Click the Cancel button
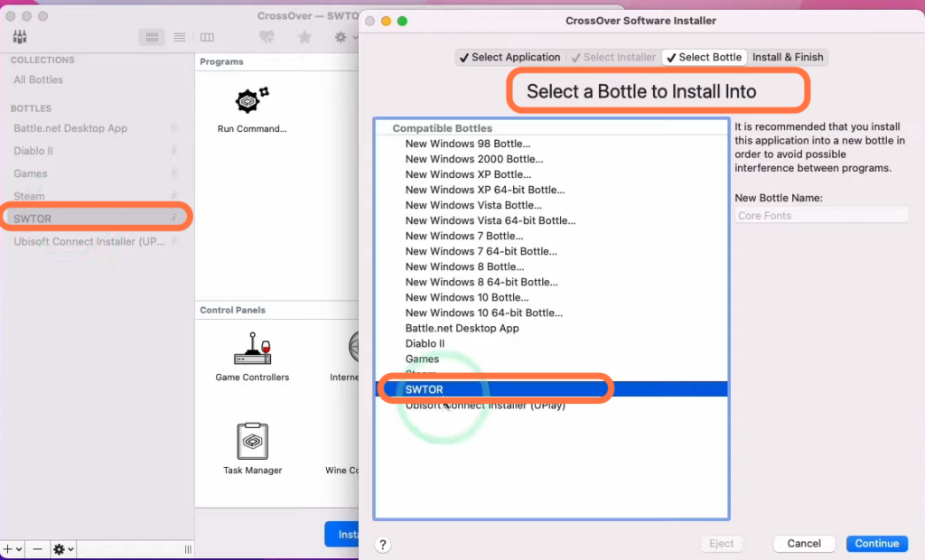 coord(803,544)
